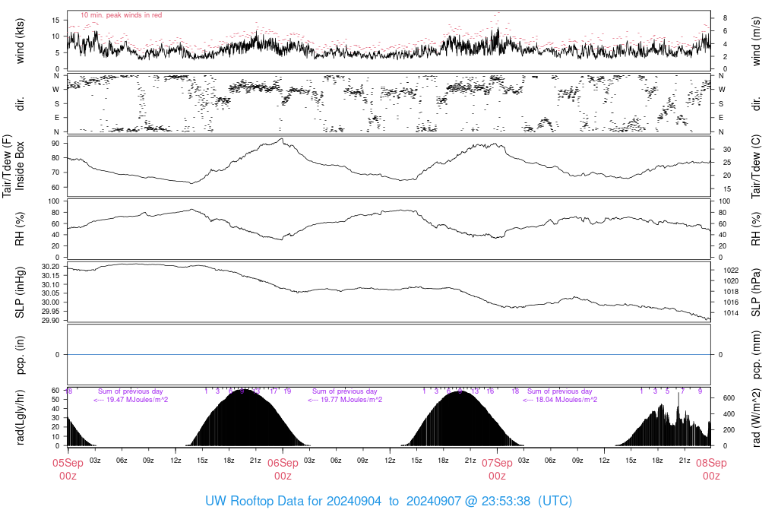Click the 'pcp. (in)' axis label
The width and height of the screenshot is (778, 532).
pos(20,355)
